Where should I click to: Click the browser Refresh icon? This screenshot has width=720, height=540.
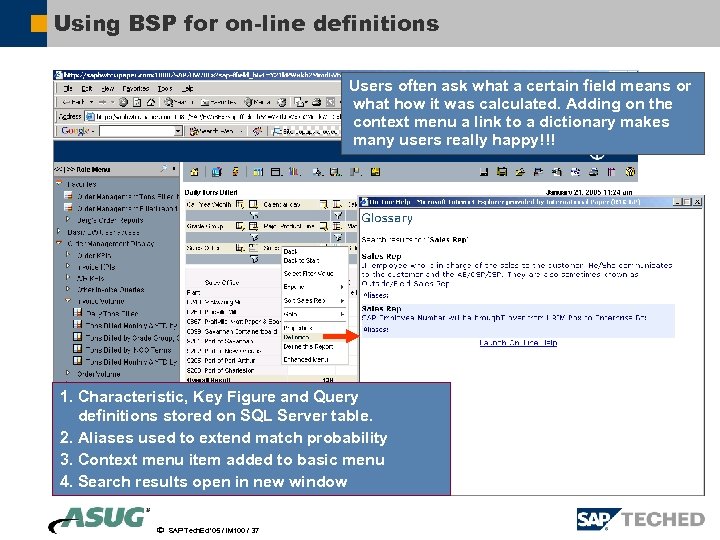pos(137,102)
